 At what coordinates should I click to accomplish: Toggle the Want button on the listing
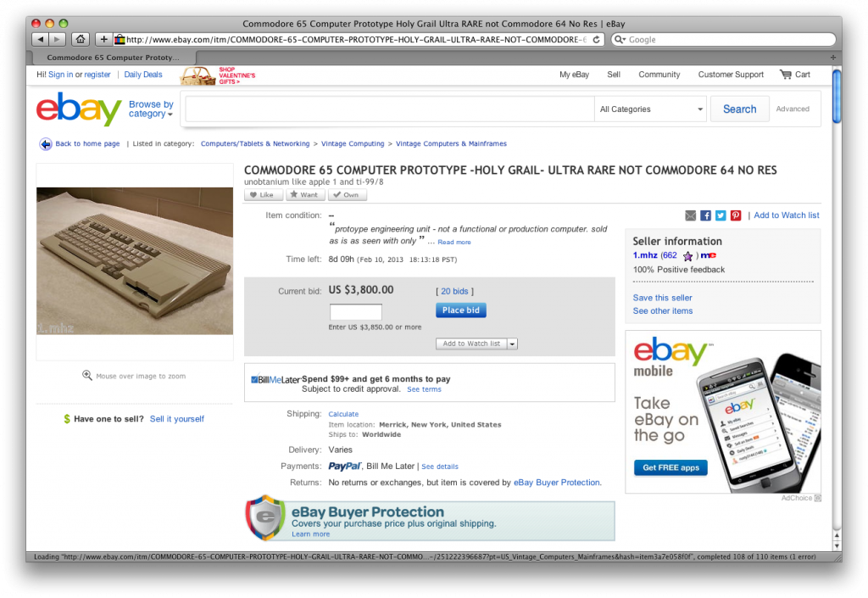point(305,195)
